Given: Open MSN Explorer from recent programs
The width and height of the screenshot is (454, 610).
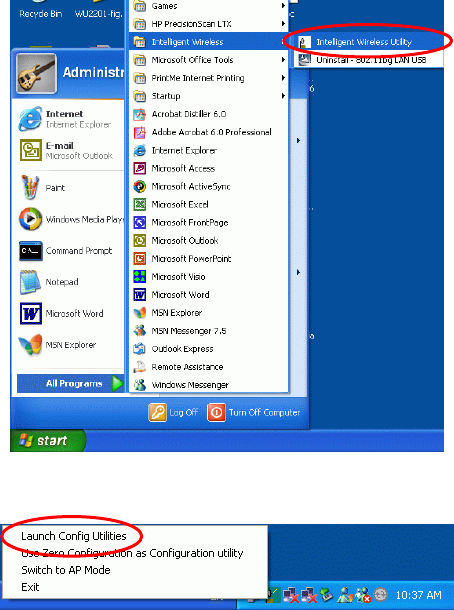Looking at the screenshot, I should point(70,345).
